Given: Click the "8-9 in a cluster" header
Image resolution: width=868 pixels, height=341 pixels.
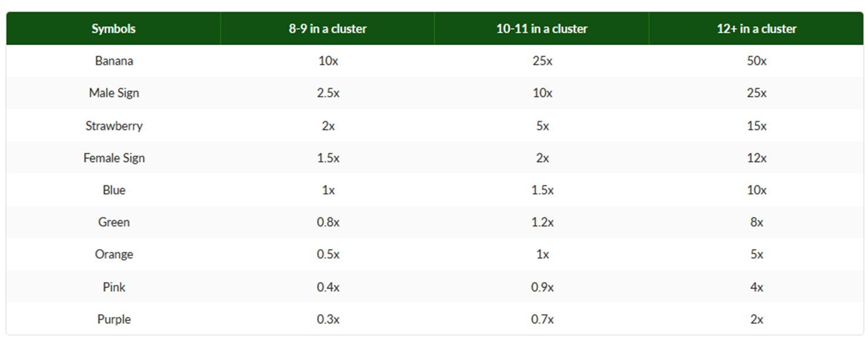Looking at the screenshot, I should tap(328, 29).
